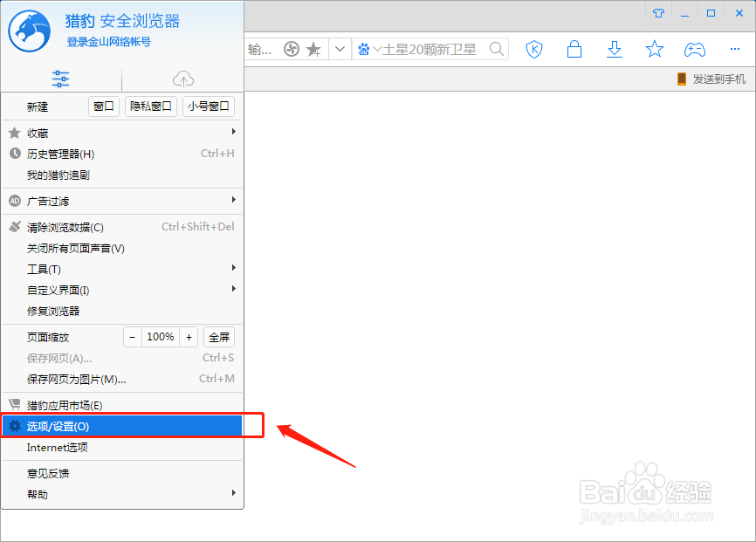Open the game controller icon
This screenshot has height=542, width=756.
(695, 49)
